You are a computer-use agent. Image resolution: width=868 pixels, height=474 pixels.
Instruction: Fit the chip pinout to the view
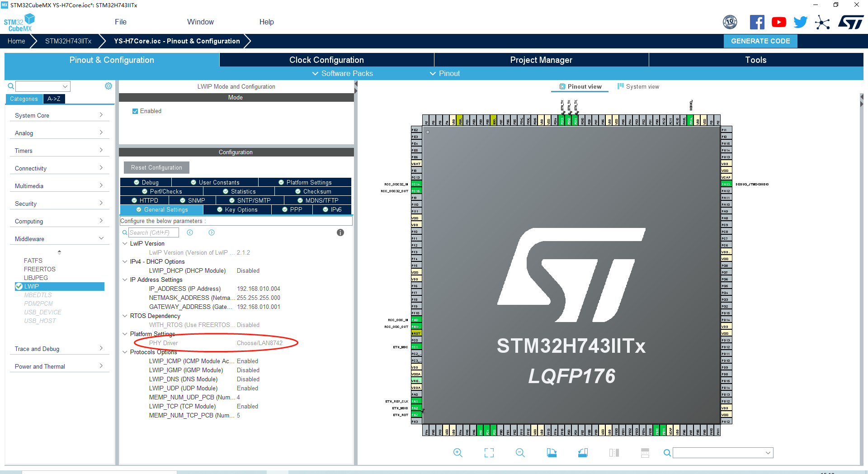coord(489,453)
